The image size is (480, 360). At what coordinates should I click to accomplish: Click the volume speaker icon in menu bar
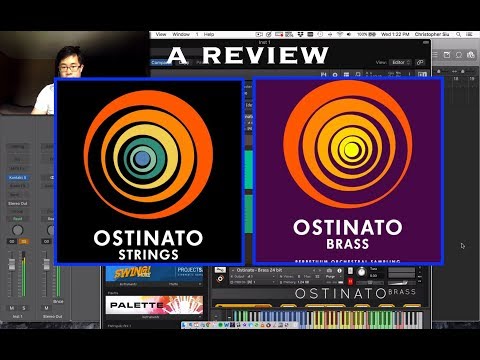coord(349,34)
